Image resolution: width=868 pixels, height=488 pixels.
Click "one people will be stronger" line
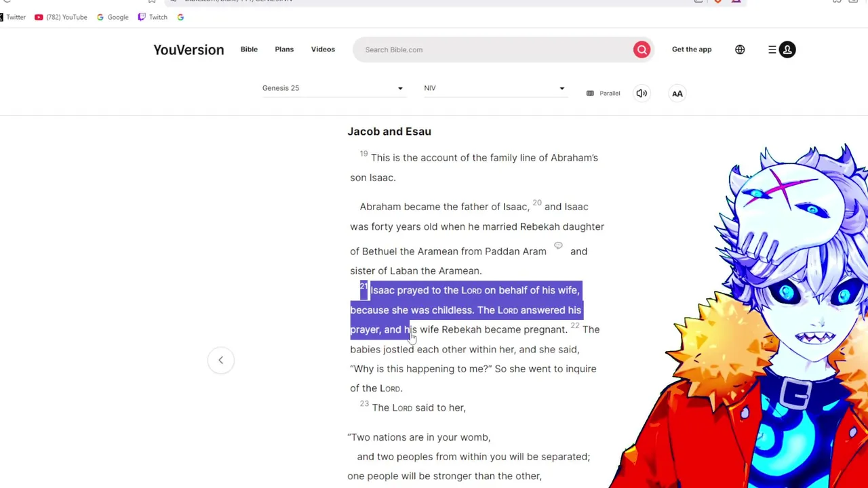pyautogui.click(x=444, y=476)
